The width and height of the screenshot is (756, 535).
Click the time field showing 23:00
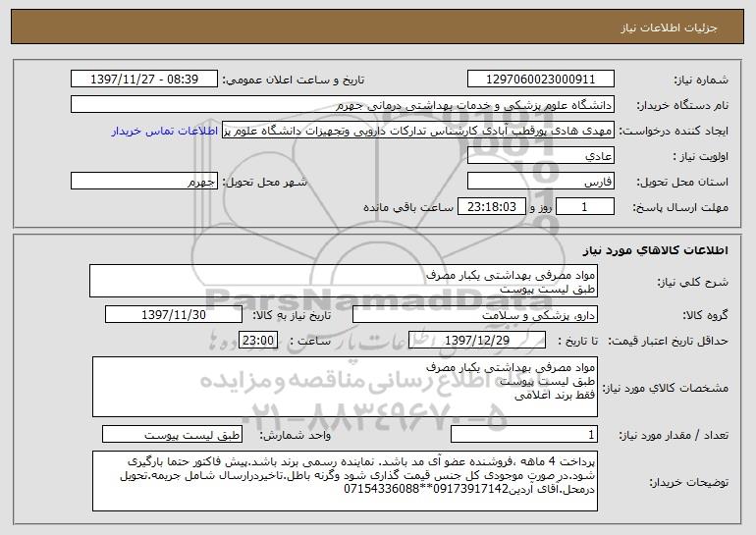tap(258, 341)
